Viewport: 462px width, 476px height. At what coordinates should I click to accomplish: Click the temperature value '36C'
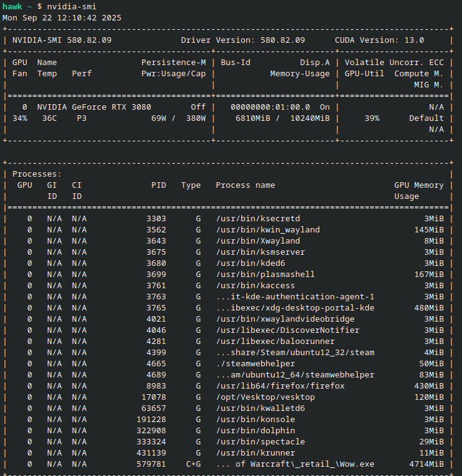click(x=50, y=118)
